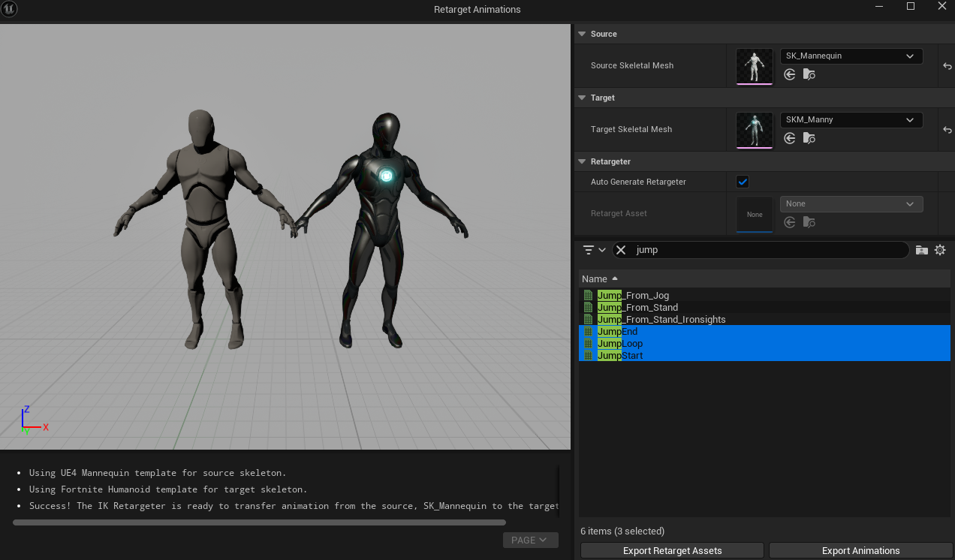Click the UE4 Mannequin template log line
This screenshot has width=955, height=560.
coord(158,473)
